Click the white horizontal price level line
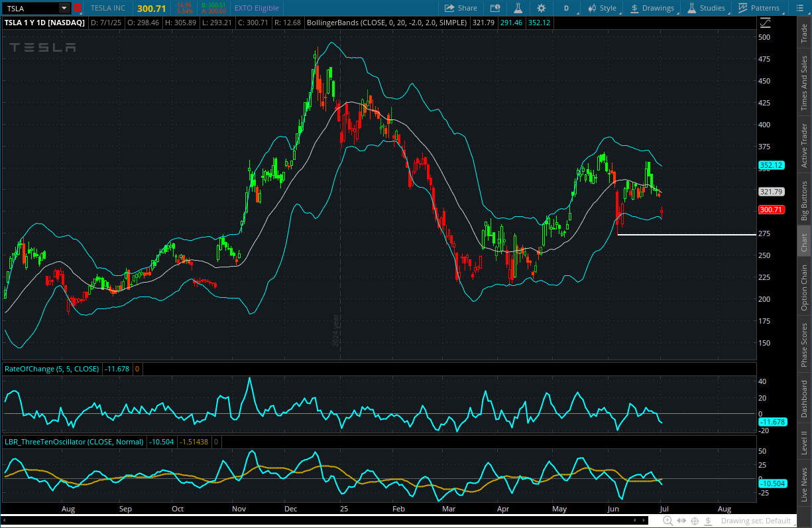The height and width of the screenshot is (528, 812). (686, 235)
